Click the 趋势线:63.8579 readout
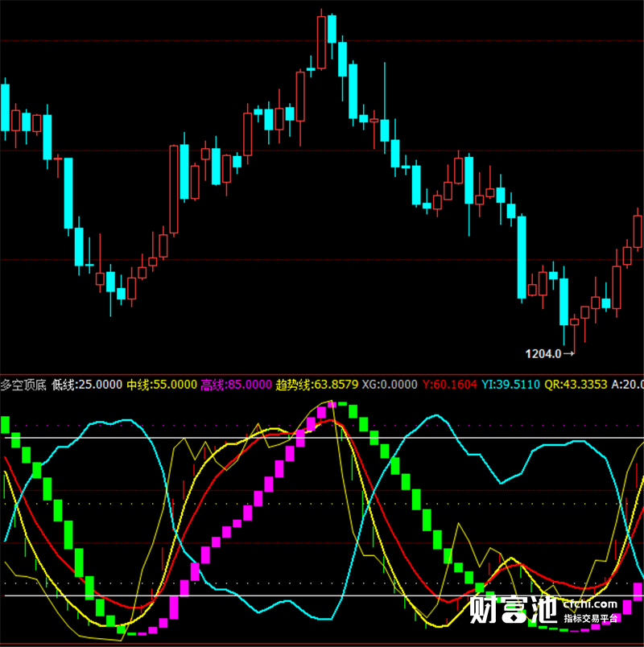 click(316, 385)
